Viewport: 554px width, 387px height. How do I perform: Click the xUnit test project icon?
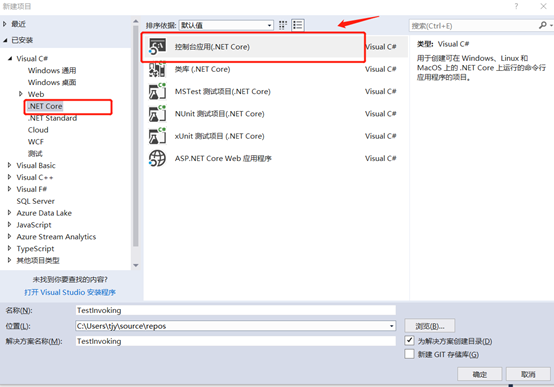157,136
